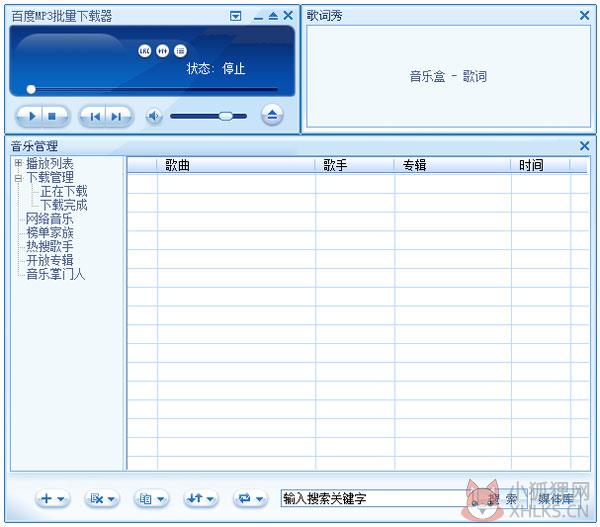This screenshot has width=600, height=527.
Task: Expand the 播放列表 tree node
Action: pyautogui.click(x=18, y=163)
